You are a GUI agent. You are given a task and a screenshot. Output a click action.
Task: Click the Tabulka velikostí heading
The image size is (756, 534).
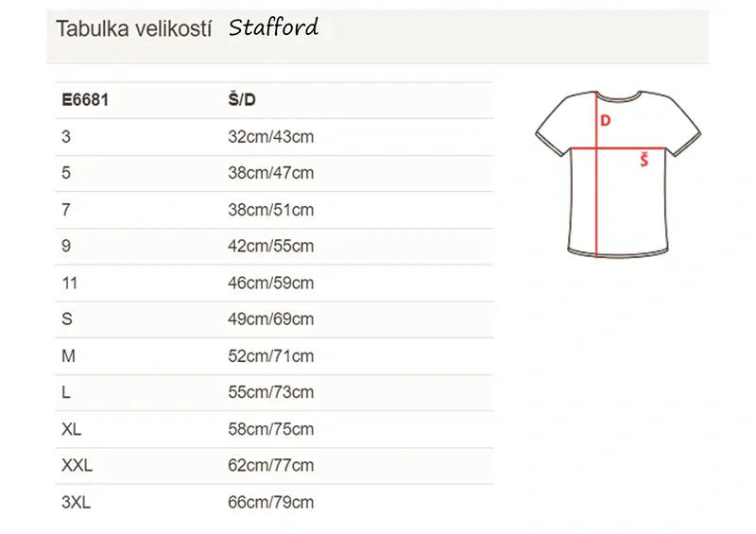pyautogui.click(x=131, y=28)
